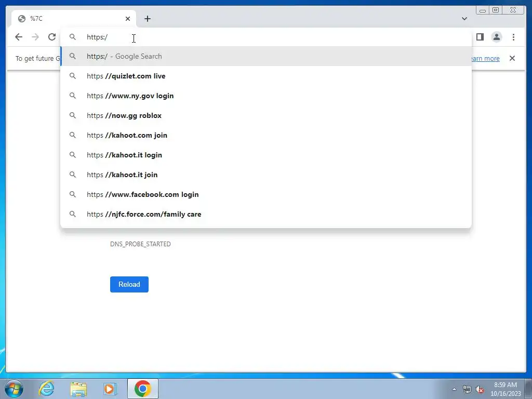Pick the quizlet.com live suggestion
Viewport: 532px width, 399px height.
[x=266, y=76]
